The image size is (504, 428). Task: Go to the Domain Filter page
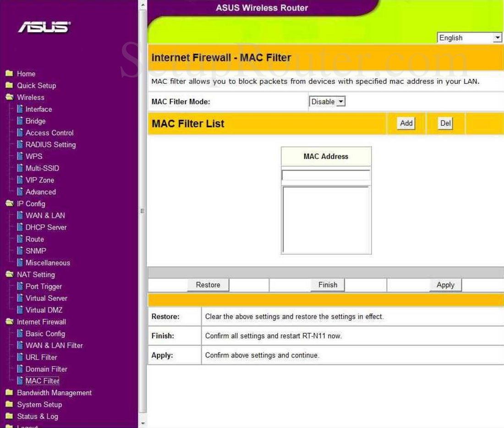46,369
